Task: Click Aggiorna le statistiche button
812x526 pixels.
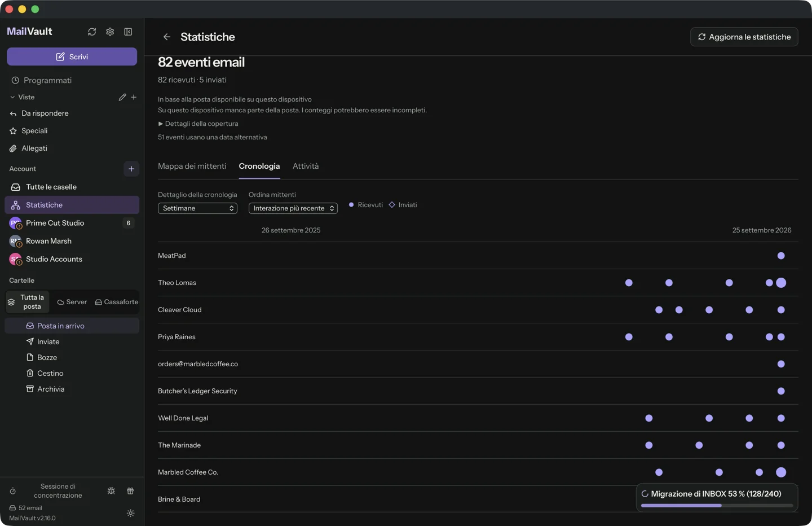Action: point(744,37)
